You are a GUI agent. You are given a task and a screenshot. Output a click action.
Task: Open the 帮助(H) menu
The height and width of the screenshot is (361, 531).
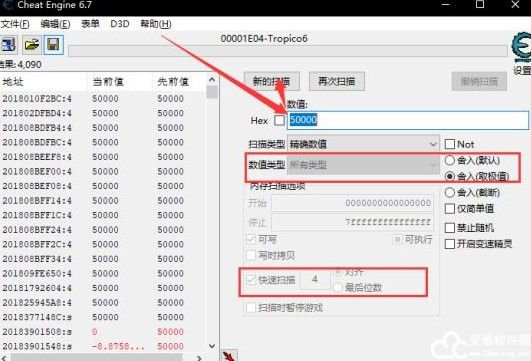tap(156, 24)
